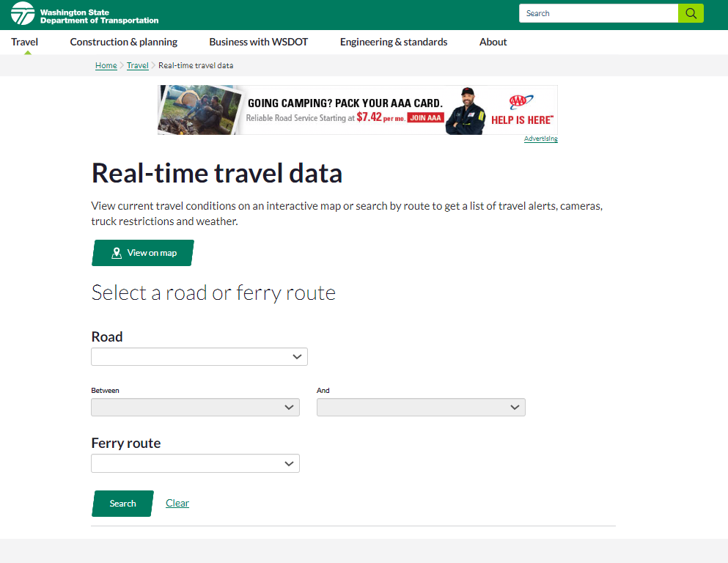Open the Road dropdown
728x563 pixels.
coord(199,357)
